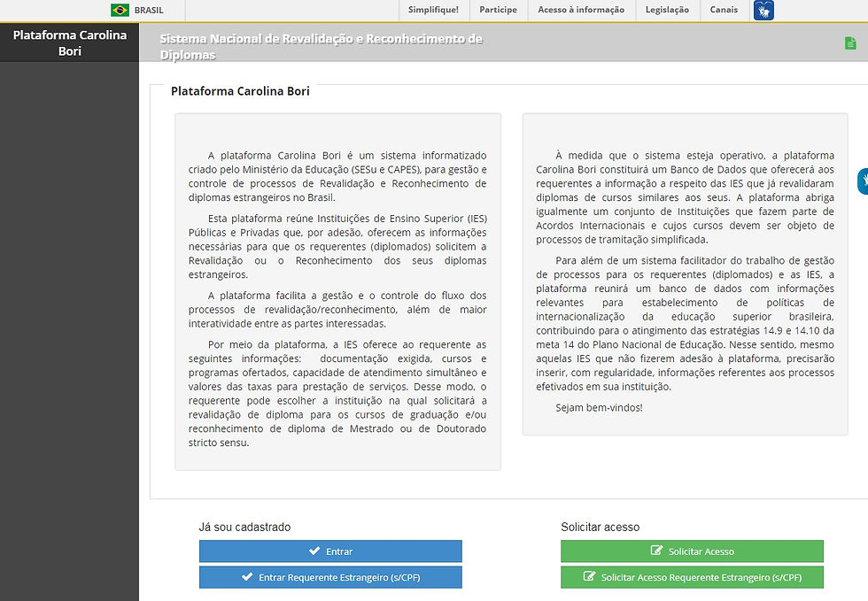Click the Plataforma Carolina Bori section heading
The image size is (868, 601).
click(240, 91)
